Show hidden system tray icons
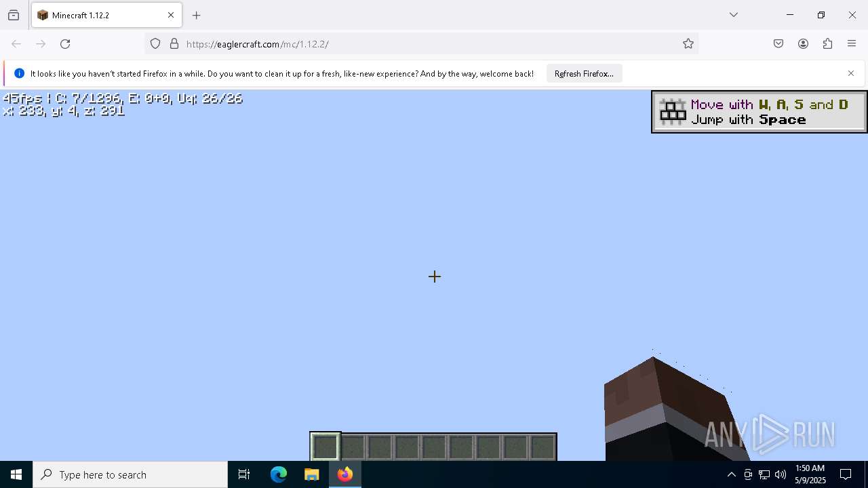Image resolution: width=868 pixels, height=488 pixels. (x=731, y=474)
